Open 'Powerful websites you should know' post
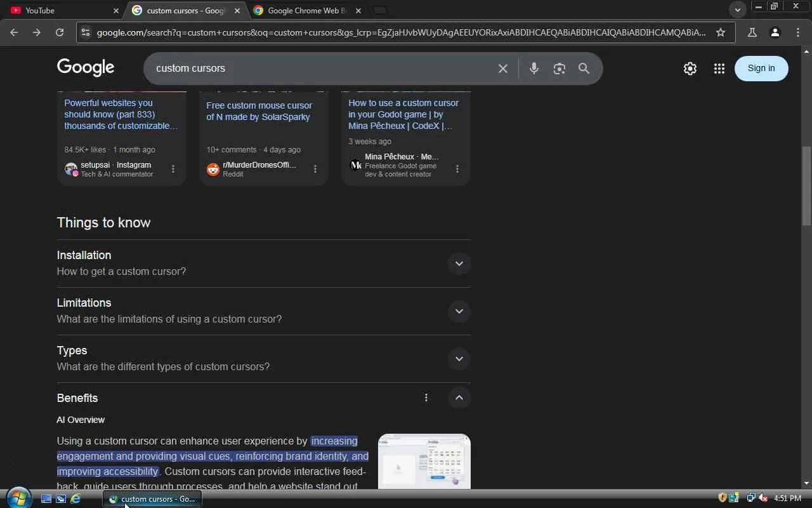The height and width of the screenshot is (508, 812). [121, 114]
